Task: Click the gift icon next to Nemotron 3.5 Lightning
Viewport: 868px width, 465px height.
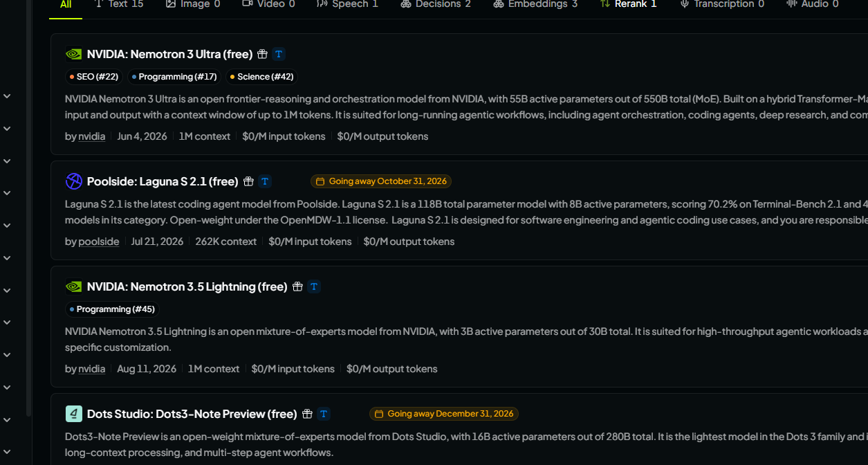Action: [297, 286]
